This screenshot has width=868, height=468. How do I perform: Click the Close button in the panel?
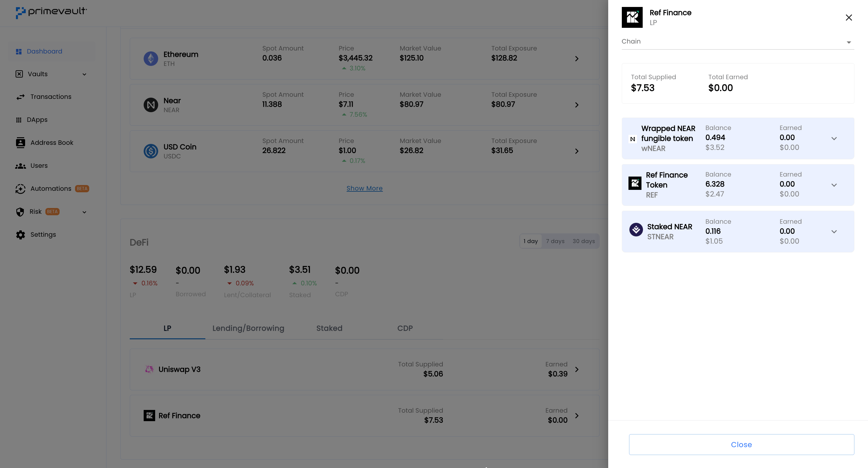(x=741, y=444)
